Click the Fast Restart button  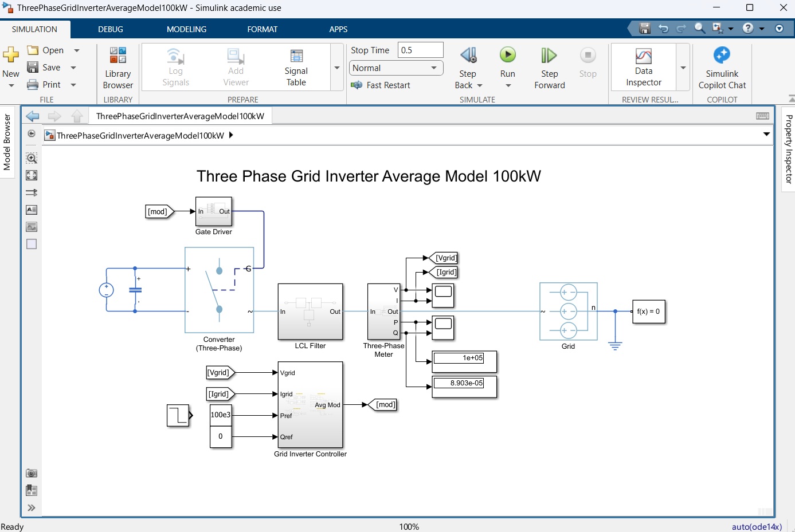pyautogui.click(x=381, y=85)
